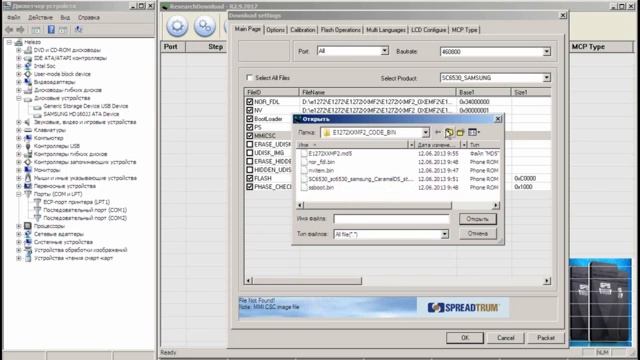Toggle the PS file checkbox
This screenshot has width=640, height=360.
point(249,127)
